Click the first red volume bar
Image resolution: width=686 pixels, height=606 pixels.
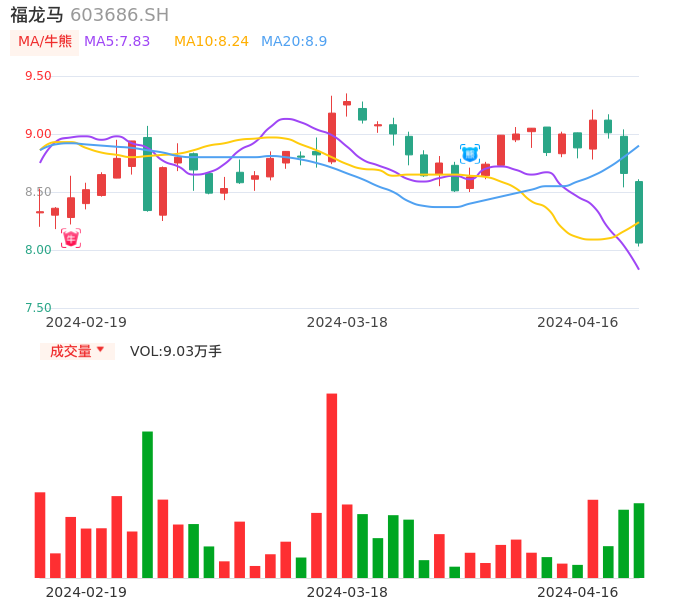pyautogui.click(x=40, y=535)
